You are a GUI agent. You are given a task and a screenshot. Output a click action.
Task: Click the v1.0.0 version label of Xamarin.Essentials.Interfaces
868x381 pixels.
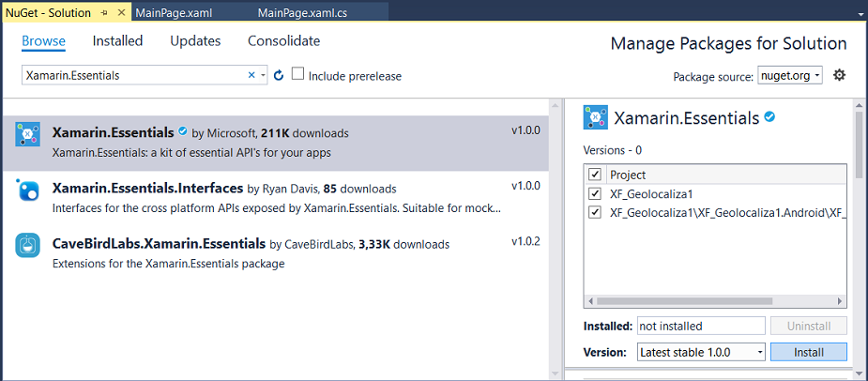[x=525, y=186]
